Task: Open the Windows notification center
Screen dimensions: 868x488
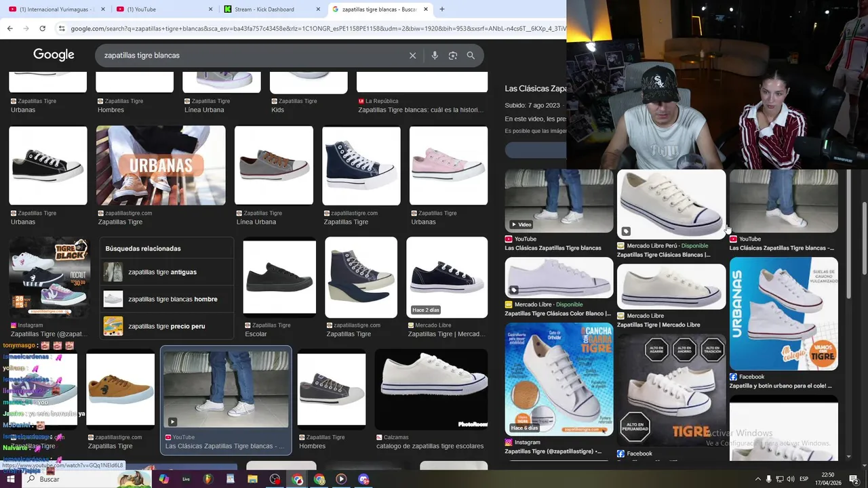Action: [x=854, y=479]
